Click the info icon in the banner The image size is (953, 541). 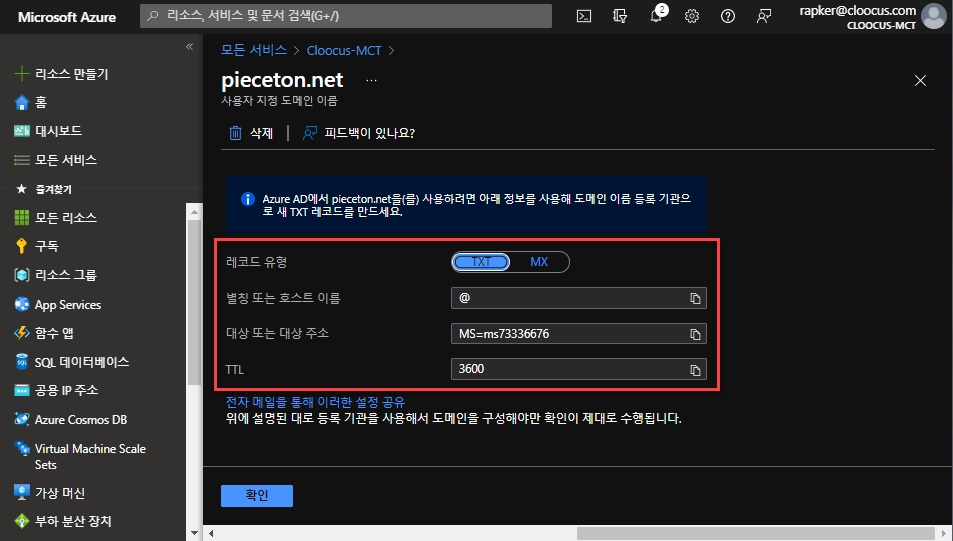pos(247,199)
